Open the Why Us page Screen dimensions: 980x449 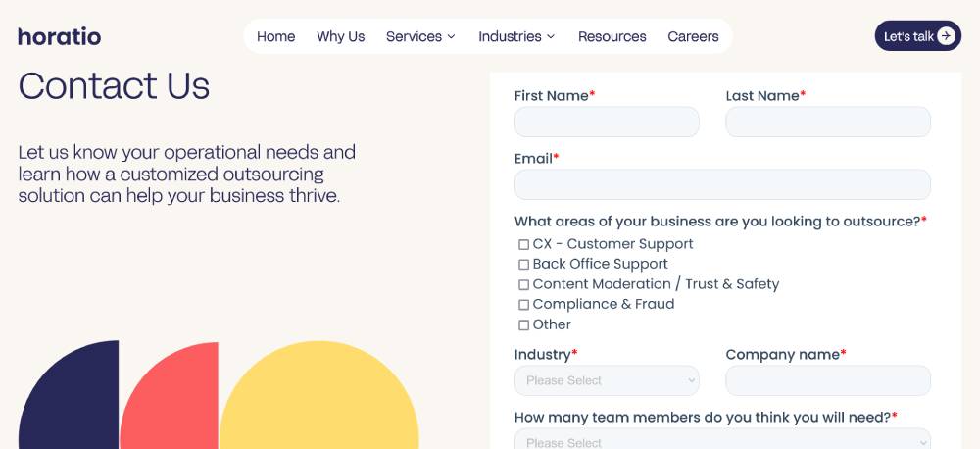(340, 36)
